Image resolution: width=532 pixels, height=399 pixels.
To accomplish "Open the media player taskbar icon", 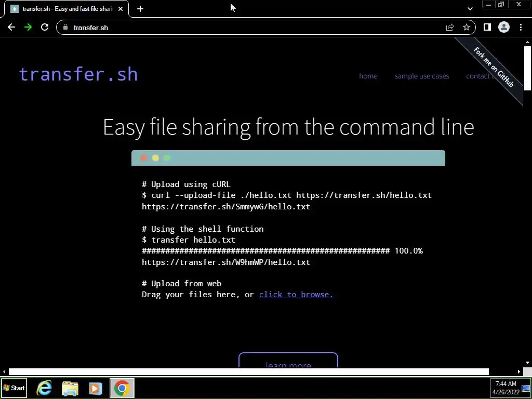I will tap(96, 388).
